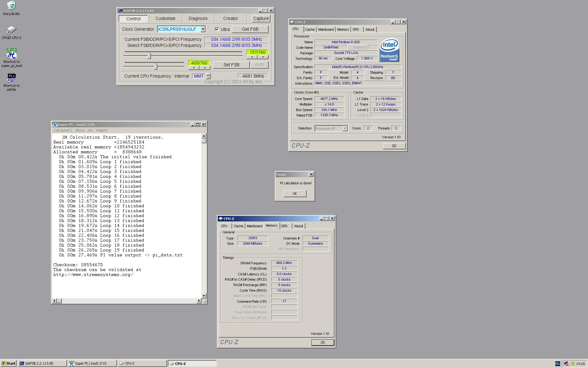588x368 pixels.
Task: Expand the Clock Generator dropdown
Action: tap(203, 29)
